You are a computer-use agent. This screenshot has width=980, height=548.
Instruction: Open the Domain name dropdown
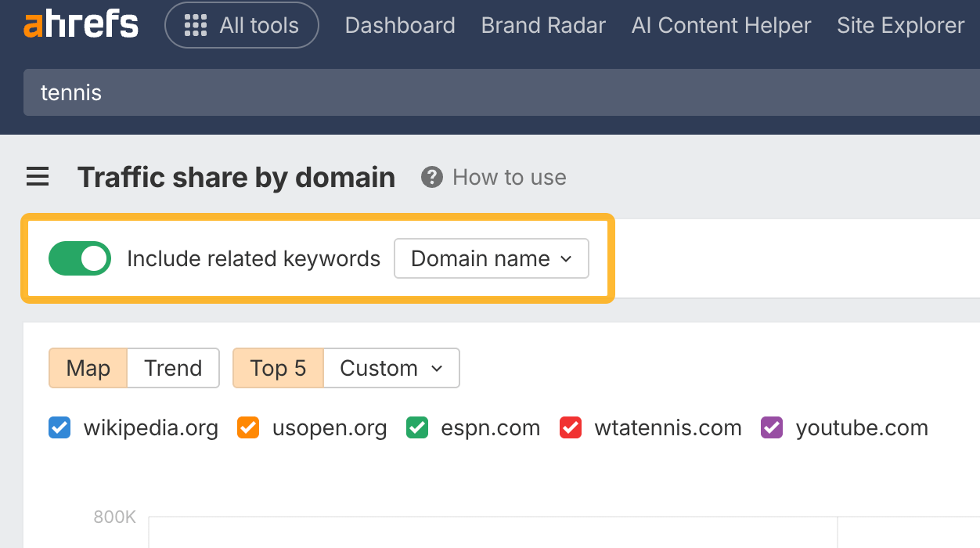492,258
